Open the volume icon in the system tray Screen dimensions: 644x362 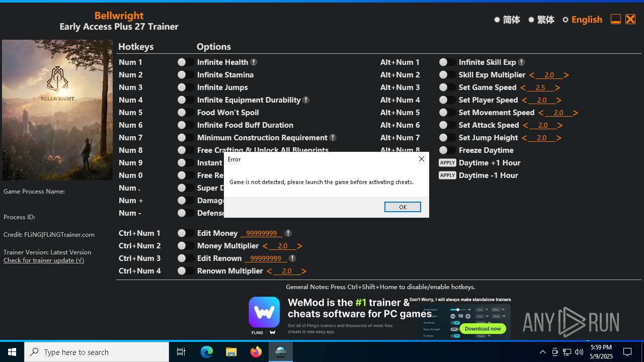[x=579, y=352]
